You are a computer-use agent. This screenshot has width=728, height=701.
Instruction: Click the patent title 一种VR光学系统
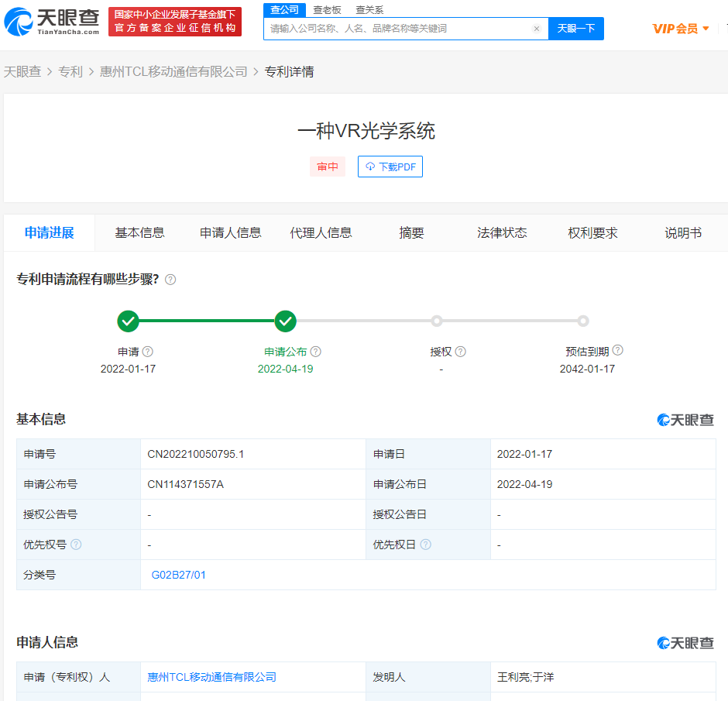(x=366, y=131)
